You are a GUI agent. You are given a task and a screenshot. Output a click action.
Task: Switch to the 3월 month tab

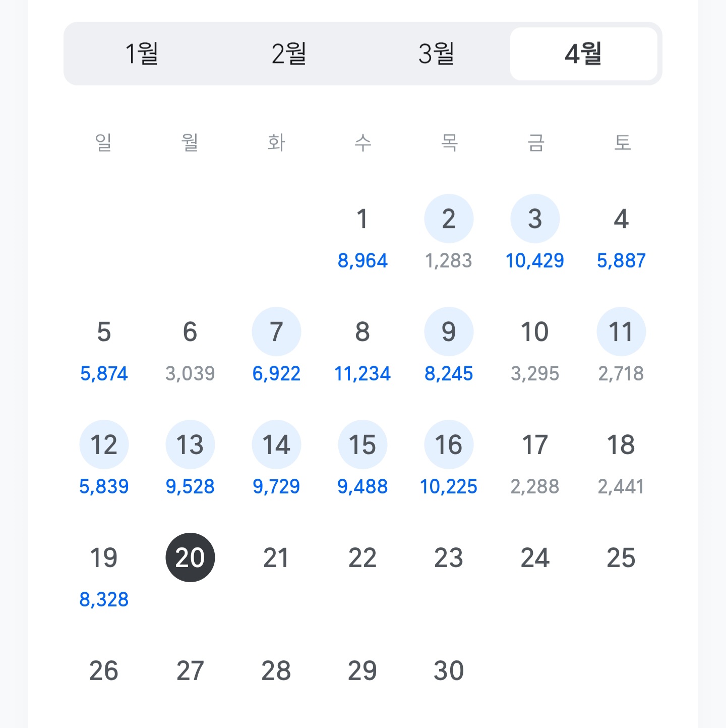point(436,53)
